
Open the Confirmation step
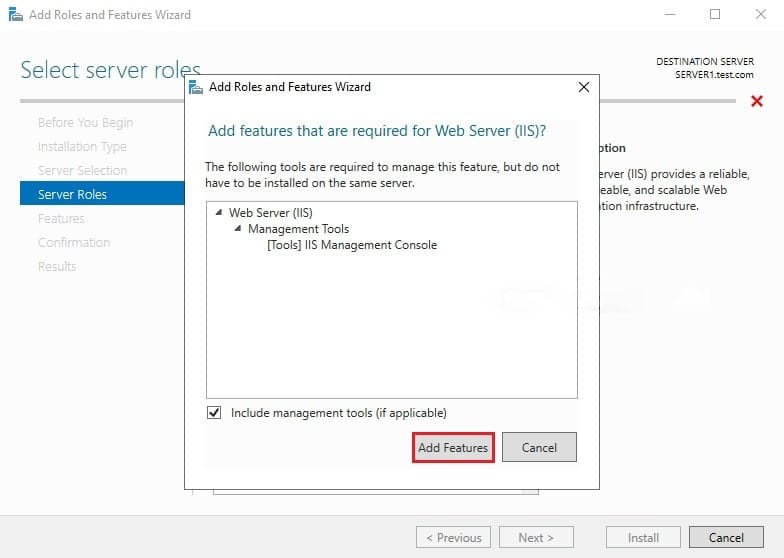click(x=74, y=242)
